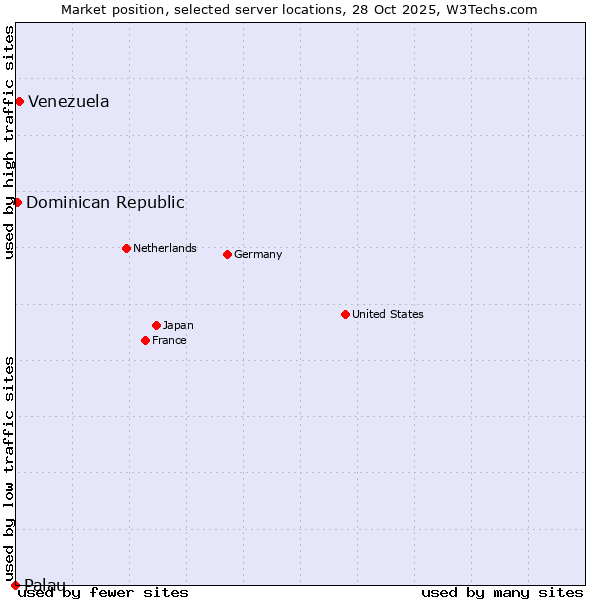Select the United States red marker
Viewport: 600px width, 600px height.
click(345, 314)
